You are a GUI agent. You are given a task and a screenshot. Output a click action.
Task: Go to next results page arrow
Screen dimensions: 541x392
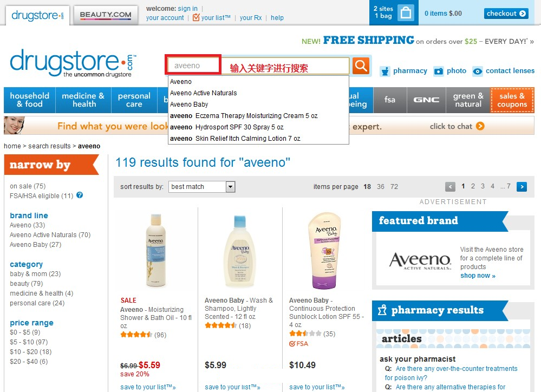click(522, 187)
